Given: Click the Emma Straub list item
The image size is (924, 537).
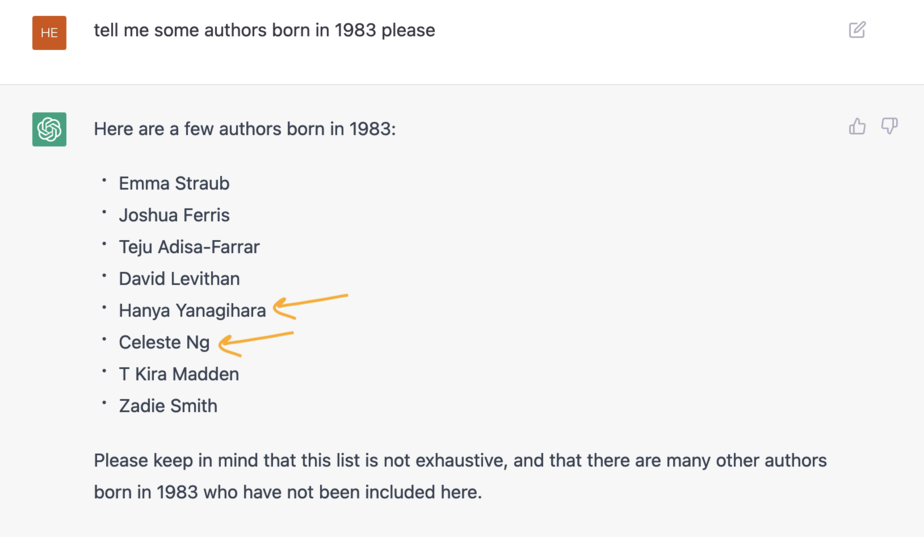Looking at the screenshot, I should 174,183.
